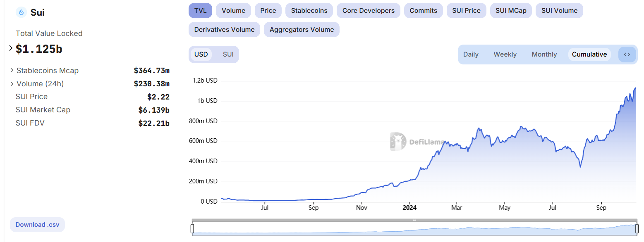Screen dimensions: 644x242
Task: Switch chart grouping to Monthly
Action: click(544, 55)
